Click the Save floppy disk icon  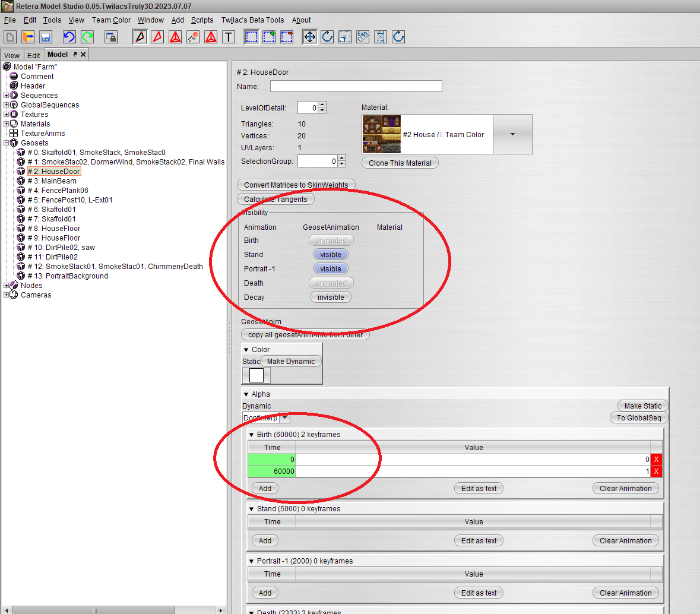46,37
